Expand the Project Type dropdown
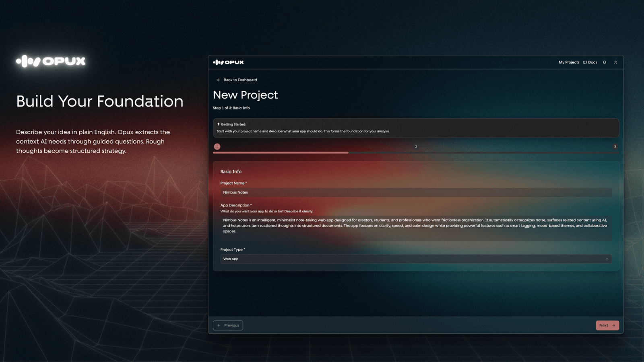The height and width of the screenshot is (362, 644). coord(415,259)
